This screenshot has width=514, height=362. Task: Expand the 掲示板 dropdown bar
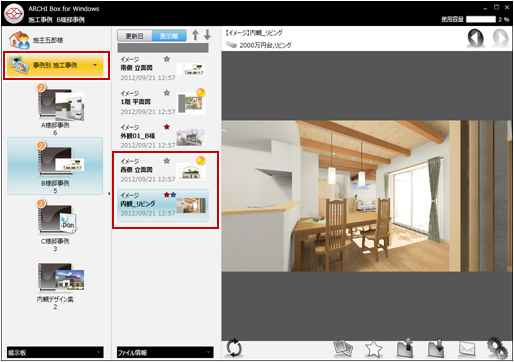[x=55, y=352]
